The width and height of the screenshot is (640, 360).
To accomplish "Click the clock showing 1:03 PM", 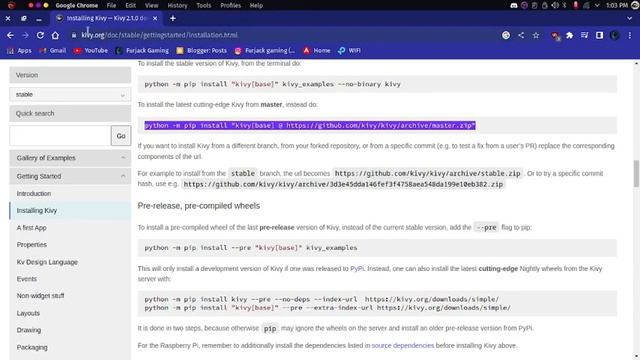I will 617,5.
